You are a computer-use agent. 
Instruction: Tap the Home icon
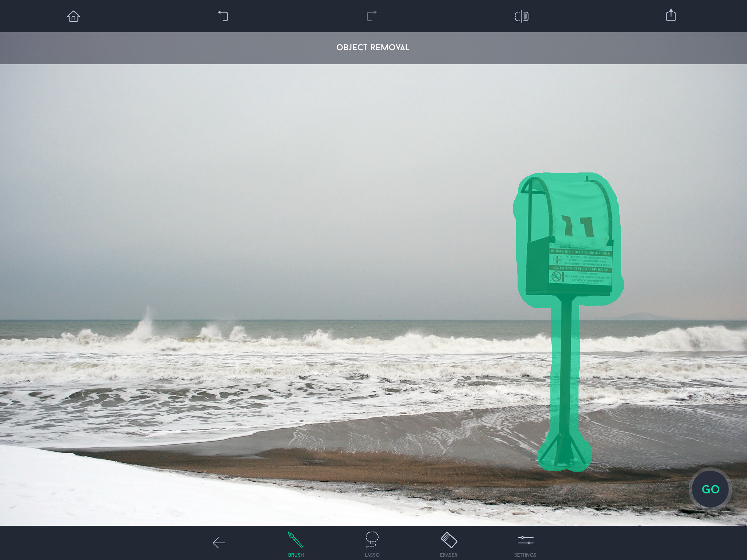(x=73, y=16)
